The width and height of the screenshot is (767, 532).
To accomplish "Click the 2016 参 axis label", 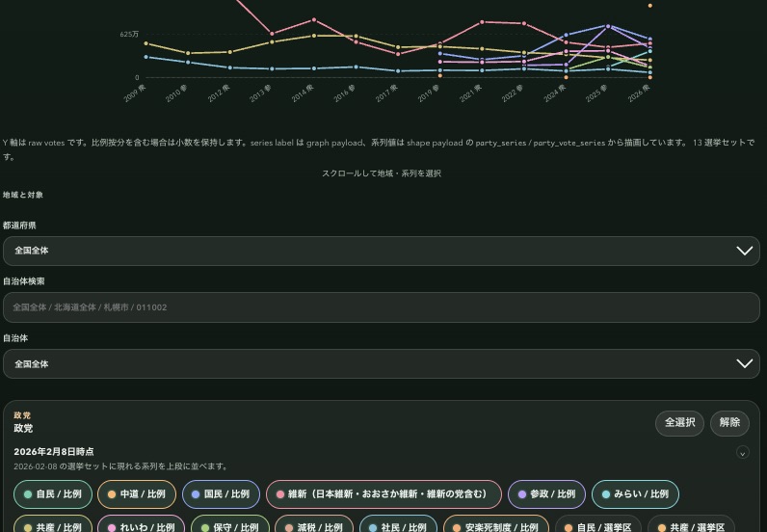I will (345, 93).
